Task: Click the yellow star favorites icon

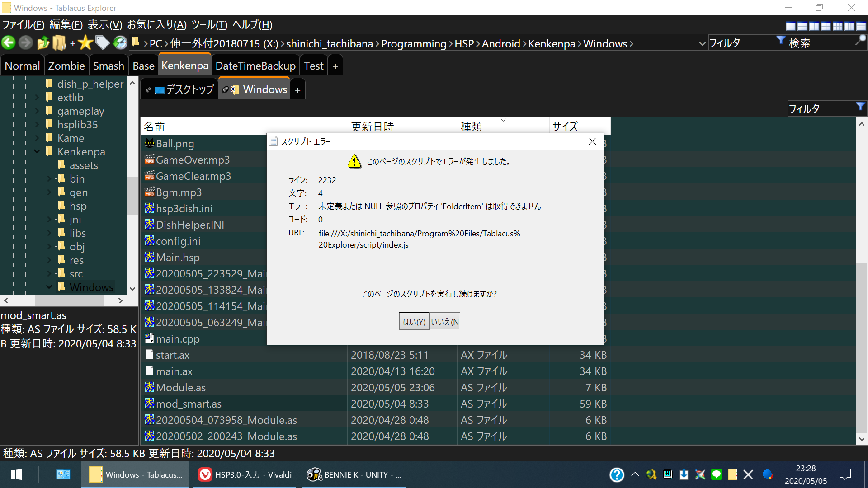Action: 85,43
